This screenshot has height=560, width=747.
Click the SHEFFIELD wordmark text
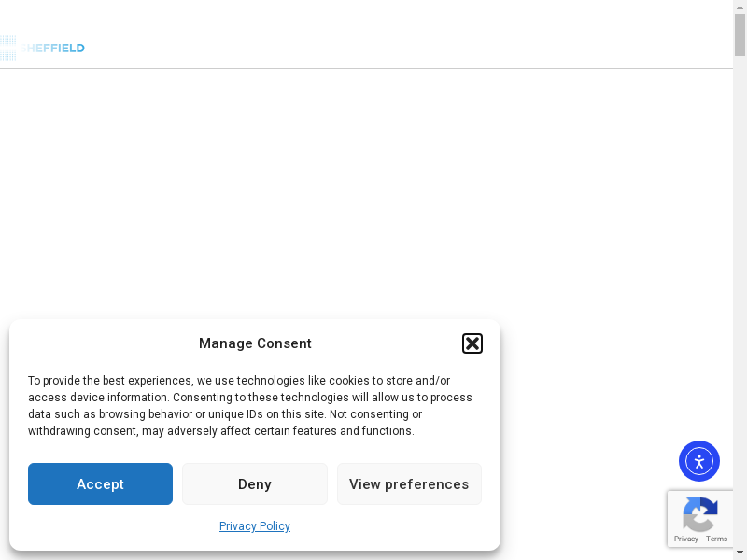(x=56, y=48)
